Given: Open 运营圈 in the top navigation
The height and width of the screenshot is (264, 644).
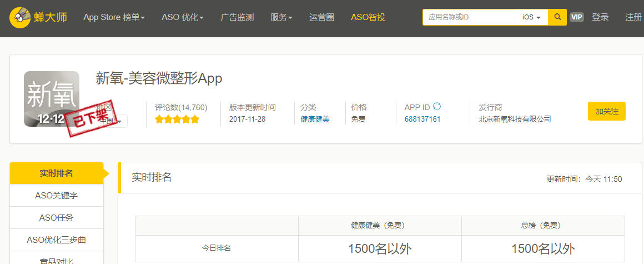Looking at the screenshot, I should tap(321, 17).
